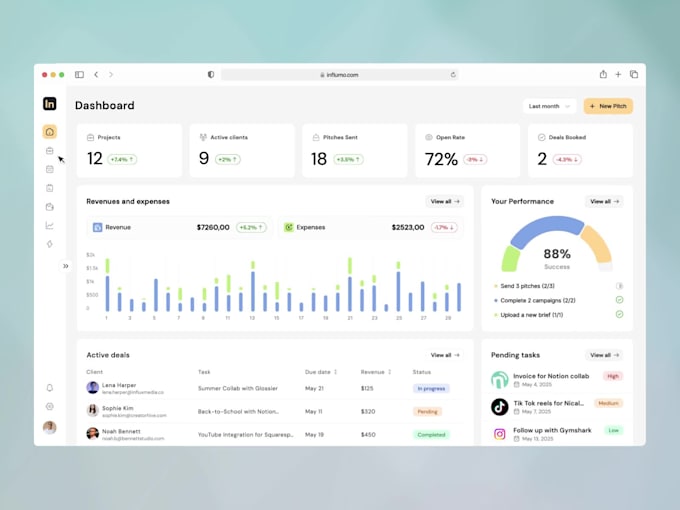Viewport: 680px width, 510px height.
Task: Click the influmo.com address bar
Action: pyautogui.click(x=340, y=75)
